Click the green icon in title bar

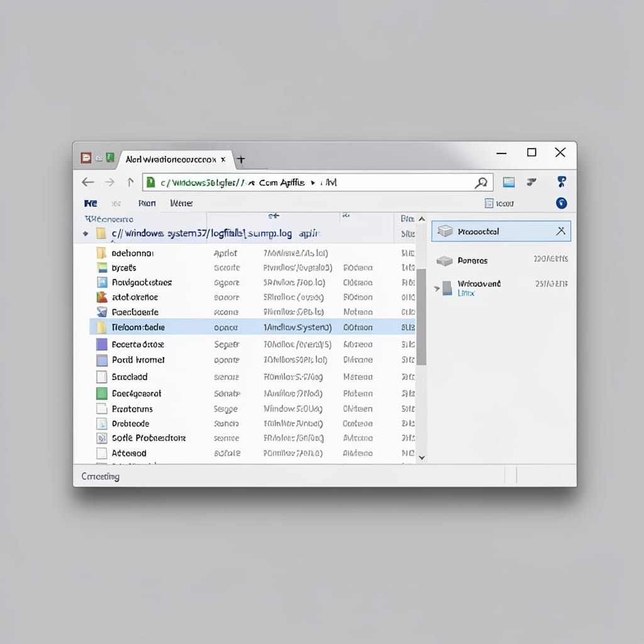point(110,157)
